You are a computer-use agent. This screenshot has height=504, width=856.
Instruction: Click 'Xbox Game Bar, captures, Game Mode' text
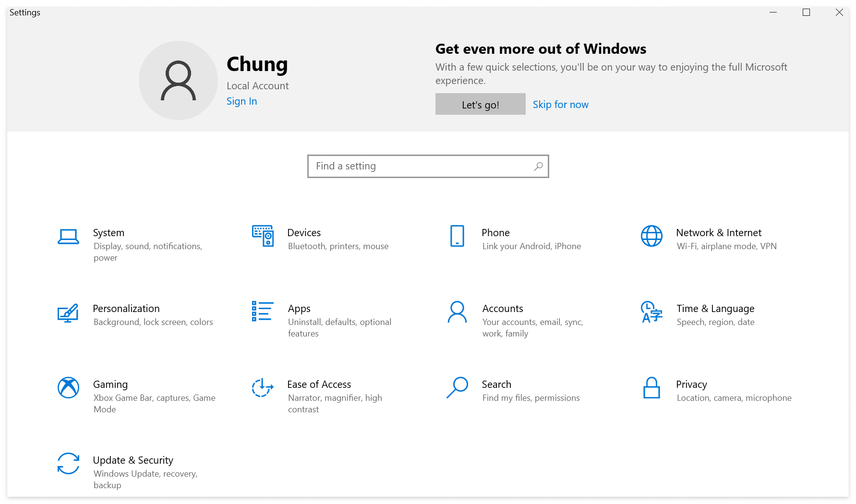click(x=154, y=404)
